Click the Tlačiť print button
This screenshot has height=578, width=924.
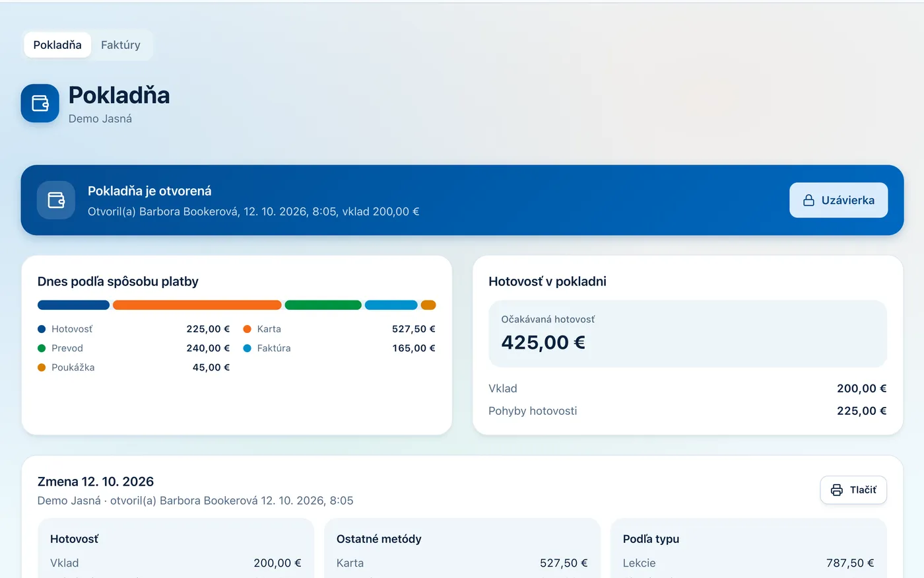[853, 489]
